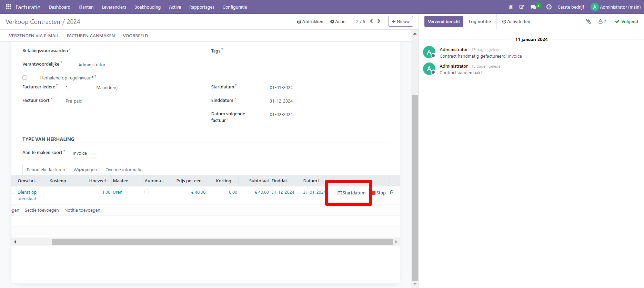Switch to the Wijzigingen tab

[x=85, y=170]
